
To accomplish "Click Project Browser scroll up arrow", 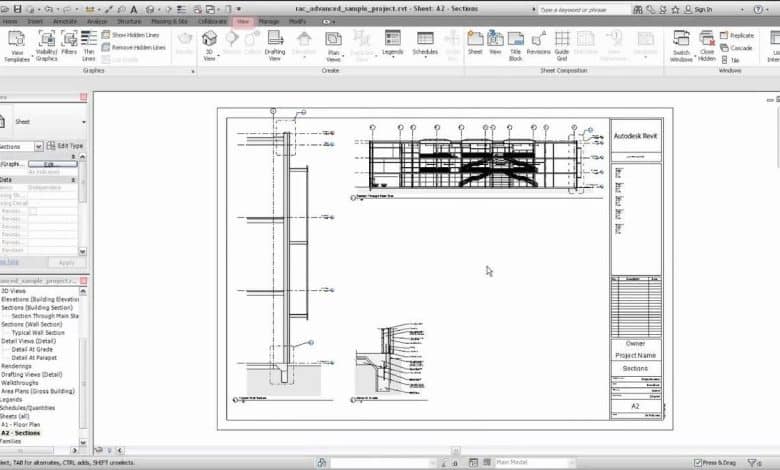I will [x=83, y=291].
